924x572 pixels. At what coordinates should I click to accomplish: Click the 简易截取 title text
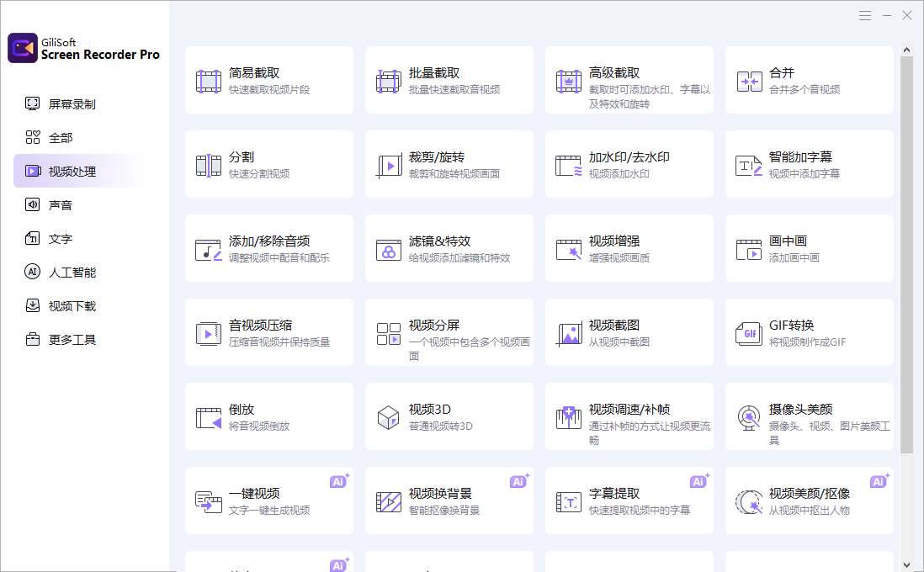coord(254,73)
